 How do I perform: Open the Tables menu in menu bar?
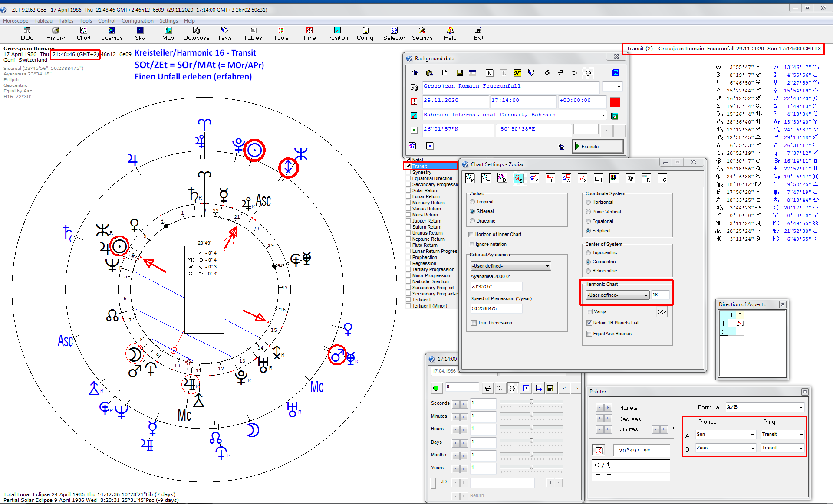[x=66, y=21]
